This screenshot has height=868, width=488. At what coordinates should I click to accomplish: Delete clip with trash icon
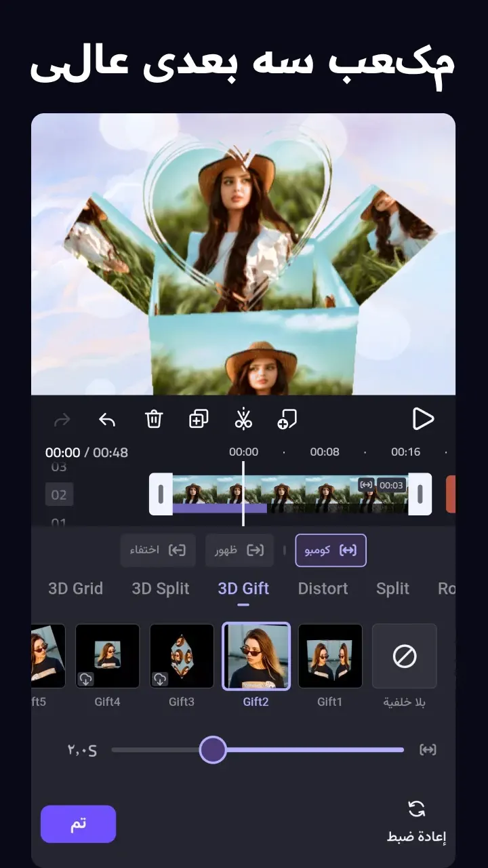(154, 419)
